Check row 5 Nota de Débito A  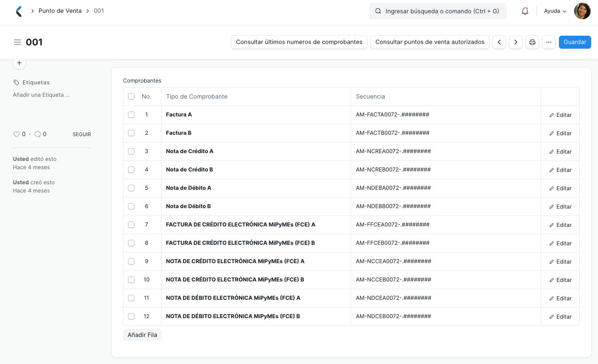coord(131,188)
